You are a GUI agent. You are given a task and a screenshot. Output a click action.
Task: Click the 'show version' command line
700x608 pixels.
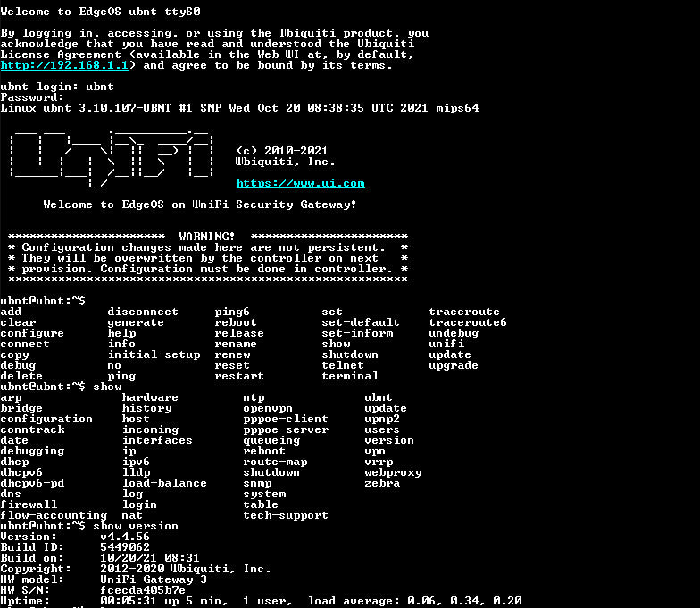[x=89, y=526]
